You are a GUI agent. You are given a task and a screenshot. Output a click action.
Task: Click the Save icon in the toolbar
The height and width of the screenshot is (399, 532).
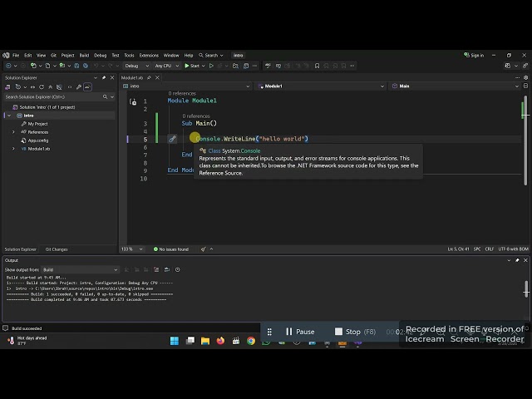76,66
